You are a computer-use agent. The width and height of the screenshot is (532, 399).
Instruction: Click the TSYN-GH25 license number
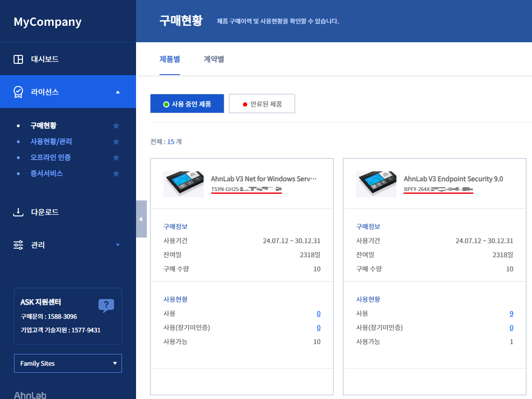point(246,190)
